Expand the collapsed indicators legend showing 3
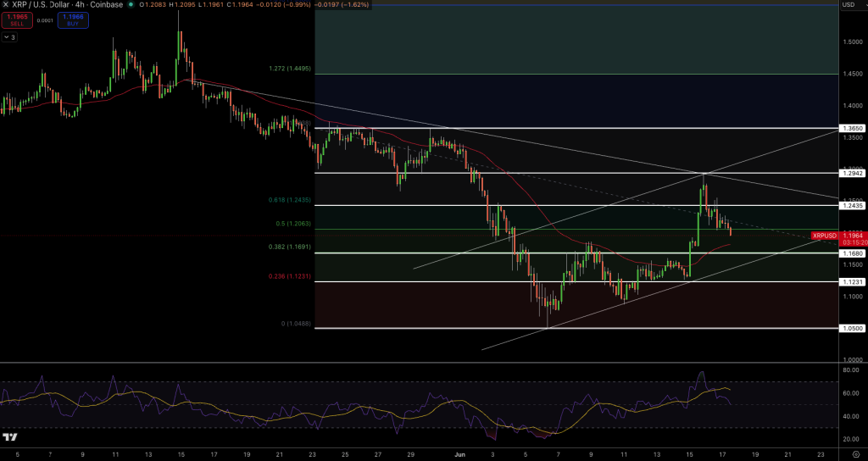This screenshot has height=461, width=868. point(10,37)
